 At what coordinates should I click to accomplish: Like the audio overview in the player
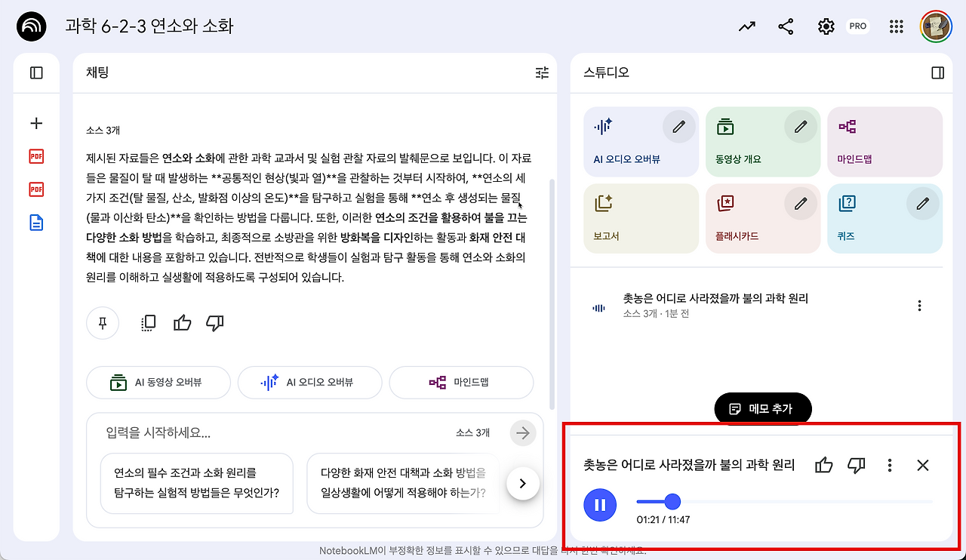point(824,466)
